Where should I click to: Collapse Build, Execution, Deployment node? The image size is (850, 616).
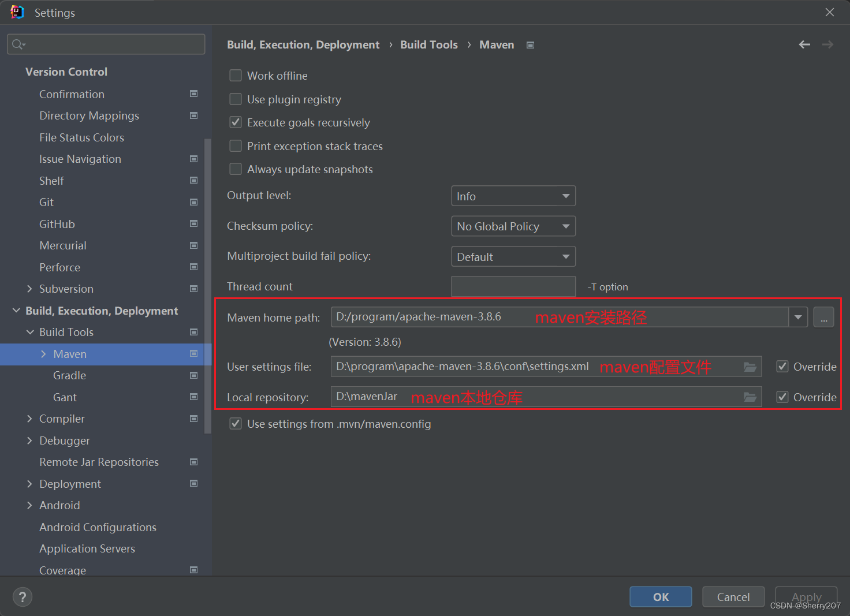[16, 311]
